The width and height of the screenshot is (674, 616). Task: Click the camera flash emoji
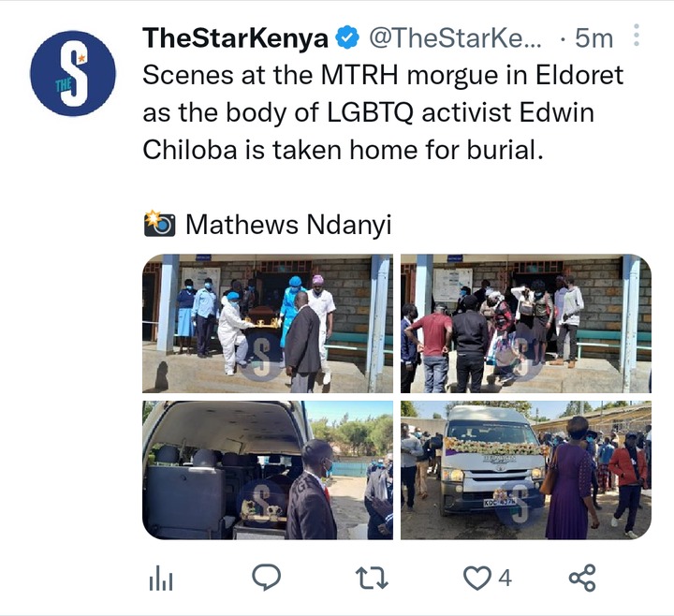[159, 224]
